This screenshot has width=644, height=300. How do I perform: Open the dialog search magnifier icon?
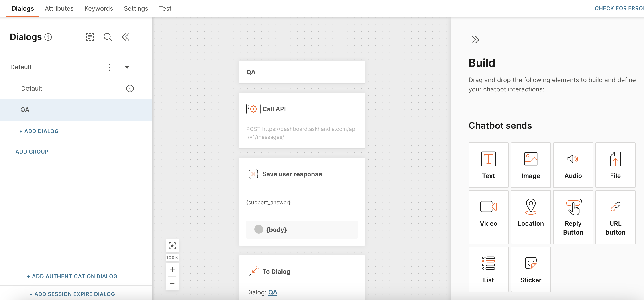click(x=108, y=37)
